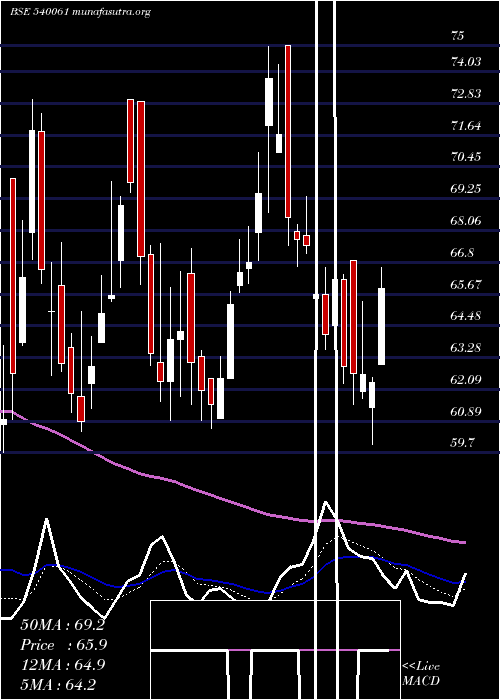Click the 'Price : 65.9' indicator text
500x700 pixels.
pyautogui.click(x=64, y=645)
